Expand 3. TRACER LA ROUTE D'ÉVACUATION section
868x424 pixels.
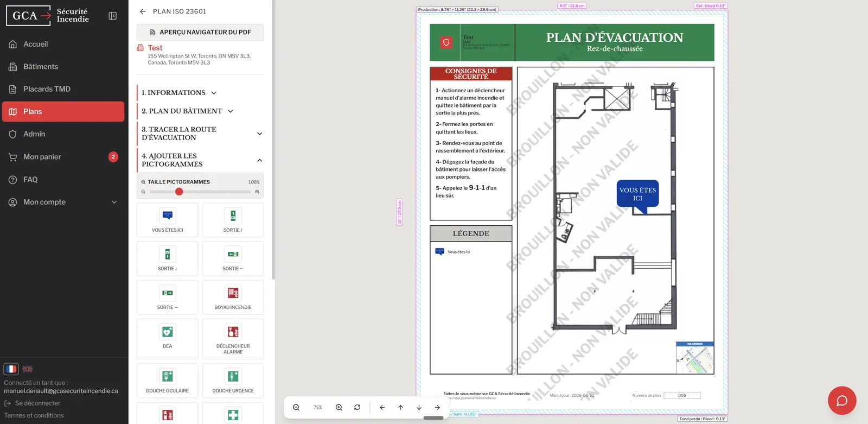coord(200,134)
